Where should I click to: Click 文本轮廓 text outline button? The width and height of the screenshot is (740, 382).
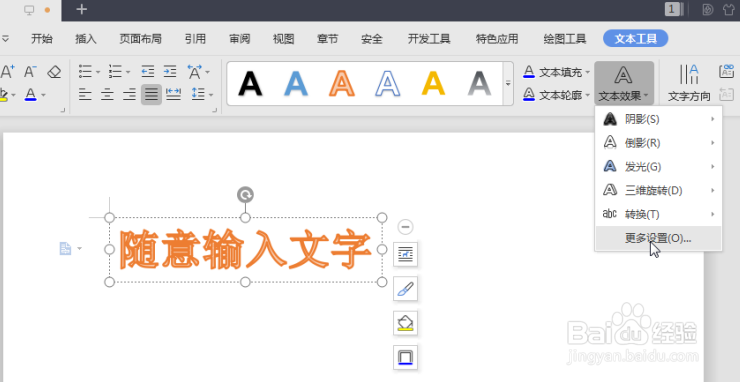[553, 95]
